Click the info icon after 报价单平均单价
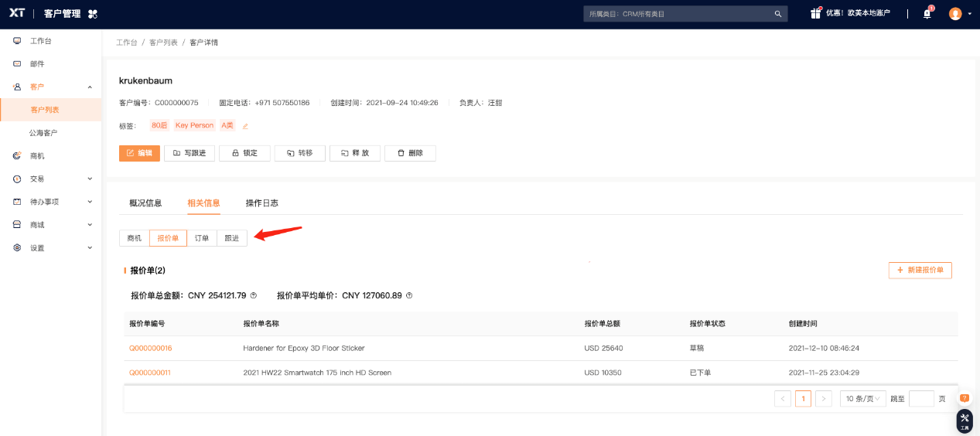980x436 pixels. tap(409, 295)
